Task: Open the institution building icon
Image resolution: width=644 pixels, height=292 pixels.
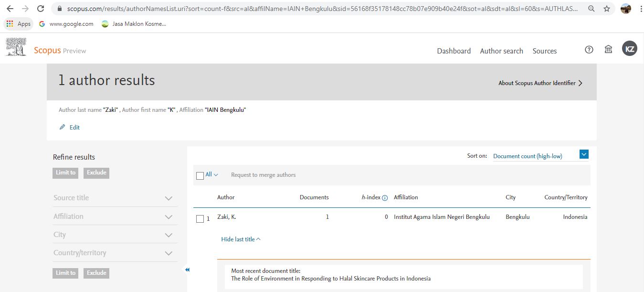Action: tap(608, 50)
